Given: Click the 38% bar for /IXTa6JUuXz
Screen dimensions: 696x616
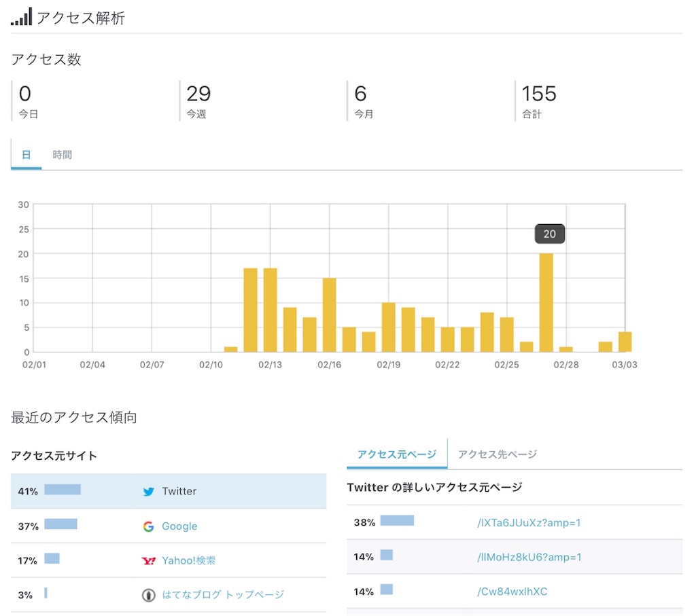Looking at the screenshot, I should (x=397, y=521).
